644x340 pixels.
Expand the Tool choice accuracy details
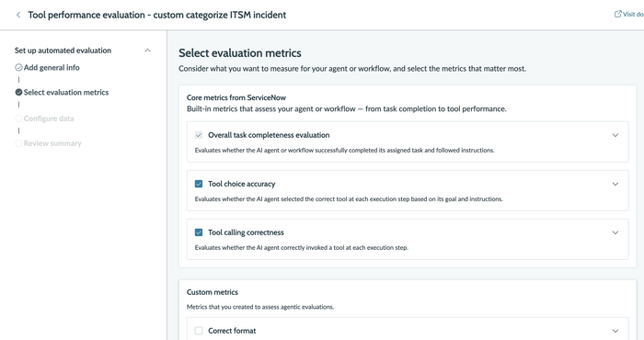coord(615,184)
